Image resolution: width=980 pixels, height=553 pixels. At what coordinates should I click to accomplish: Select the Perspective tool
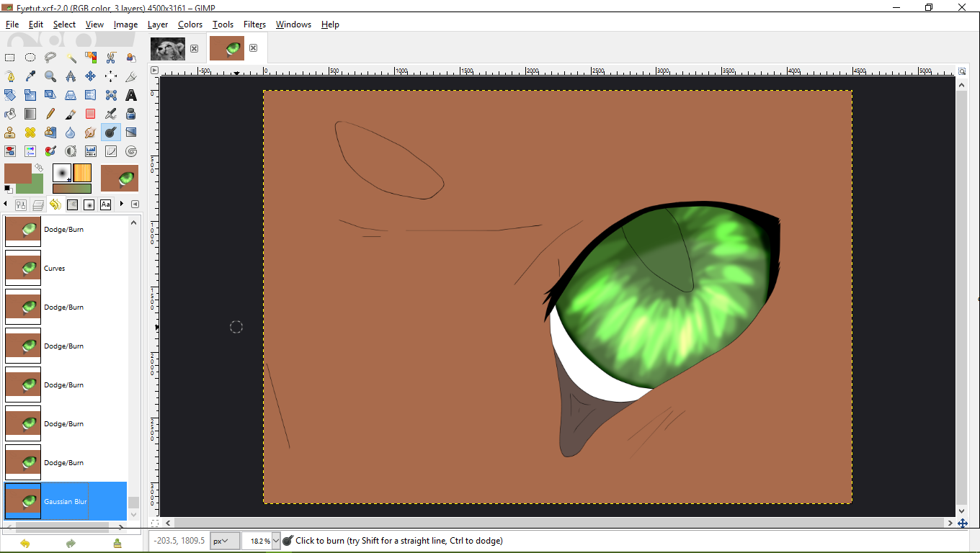click(x=71, y=95)
